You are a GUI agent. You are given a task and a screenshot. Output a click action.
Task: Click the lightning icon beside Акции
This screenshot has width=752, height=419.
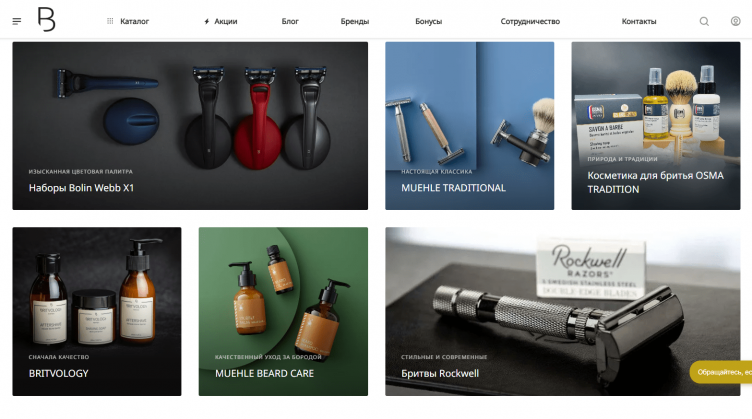click(x=207, y=22)
